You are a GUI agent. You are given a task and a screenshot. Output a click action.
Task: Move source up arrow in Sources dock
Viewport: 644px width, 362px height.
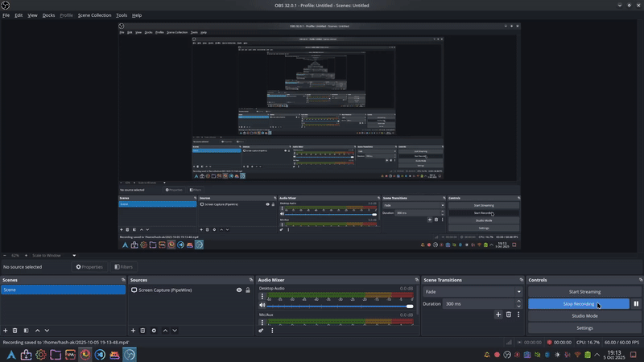point(165,331)
